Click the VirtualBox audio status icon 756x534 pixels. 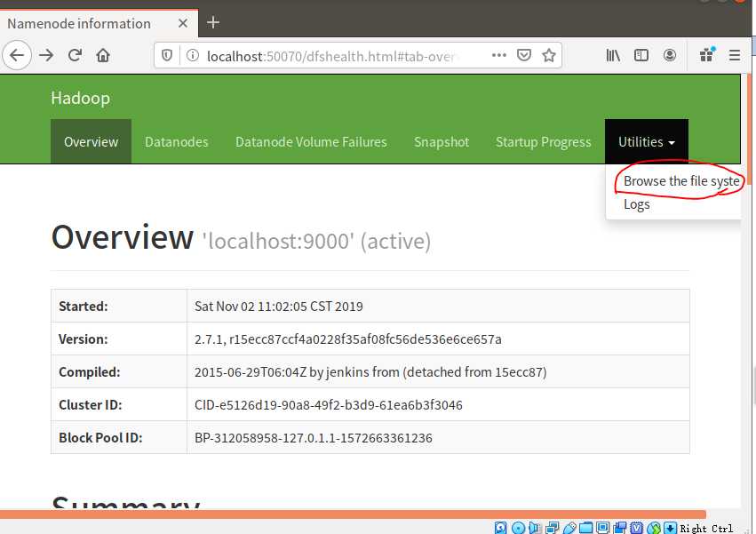coord(535,528)
